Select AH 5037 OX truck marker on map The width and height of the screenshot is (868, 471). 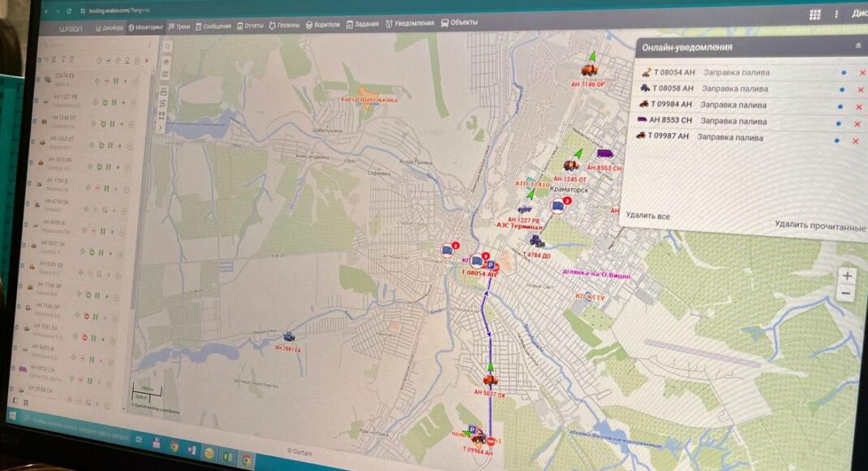pos(491,380)
